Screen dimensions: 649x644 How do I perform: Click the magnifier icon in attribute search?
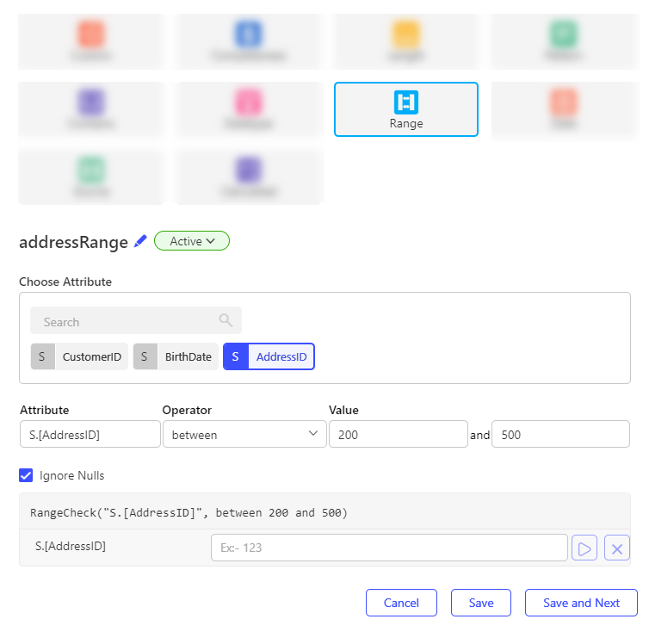tap(226, 320)
